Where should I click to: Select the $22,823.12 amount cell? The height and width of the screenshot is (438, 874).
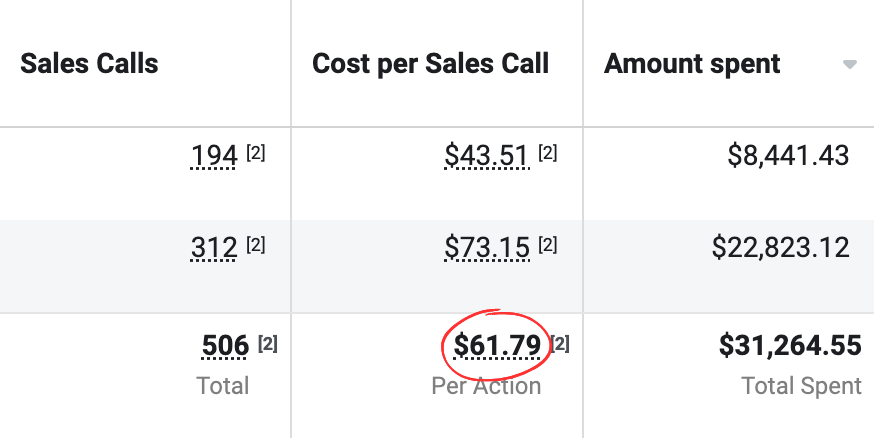point(780,247)
